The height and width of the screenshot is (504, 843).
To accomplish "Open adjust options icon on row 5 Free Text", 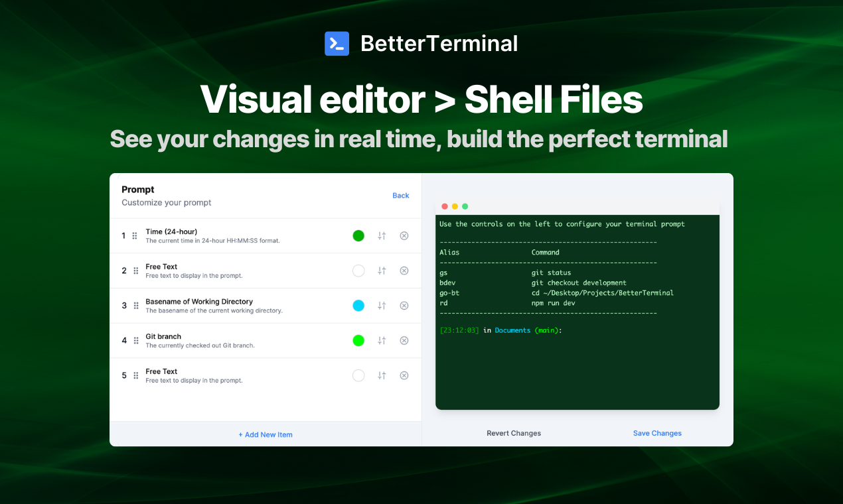I will (x=382, y=375).
